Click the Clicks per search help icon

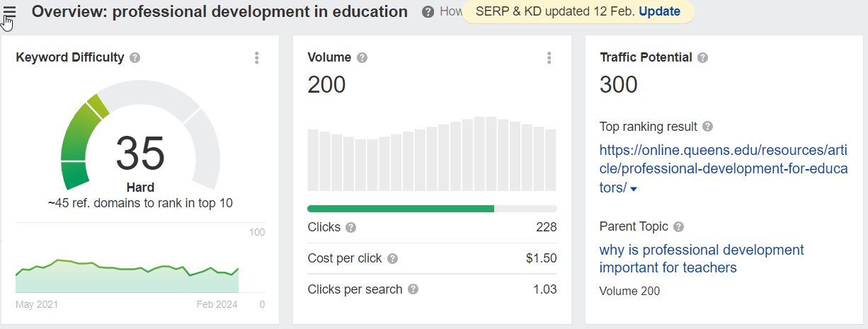click(413, 289)
